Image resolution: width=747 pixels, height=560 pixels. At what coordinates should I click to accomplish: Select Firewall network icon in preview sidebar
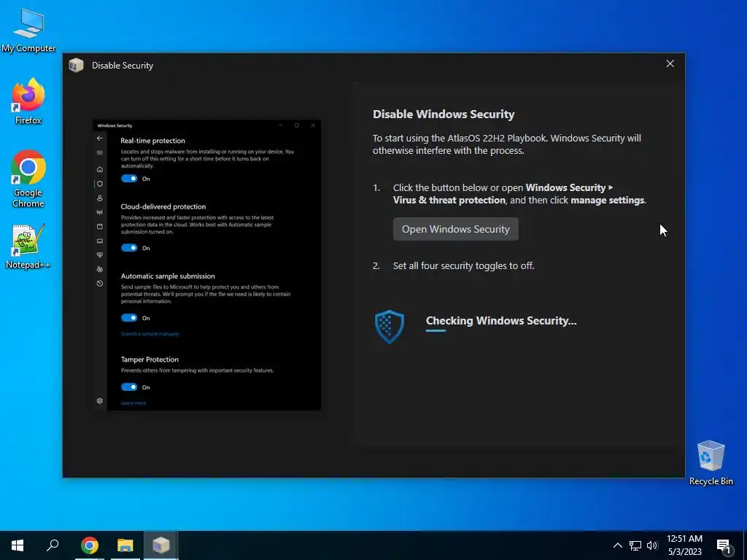pos(99,212)
